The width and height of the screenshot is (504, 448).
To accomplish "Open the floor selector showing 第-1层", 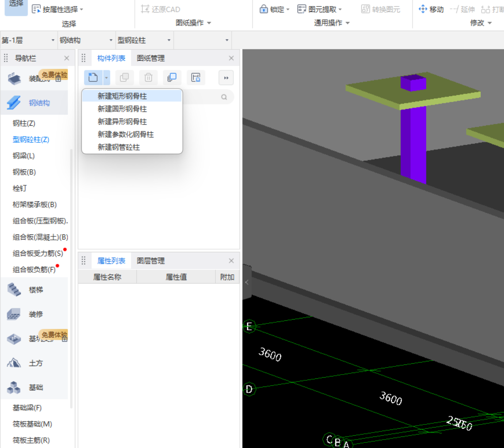I will [x=29, y=40].
